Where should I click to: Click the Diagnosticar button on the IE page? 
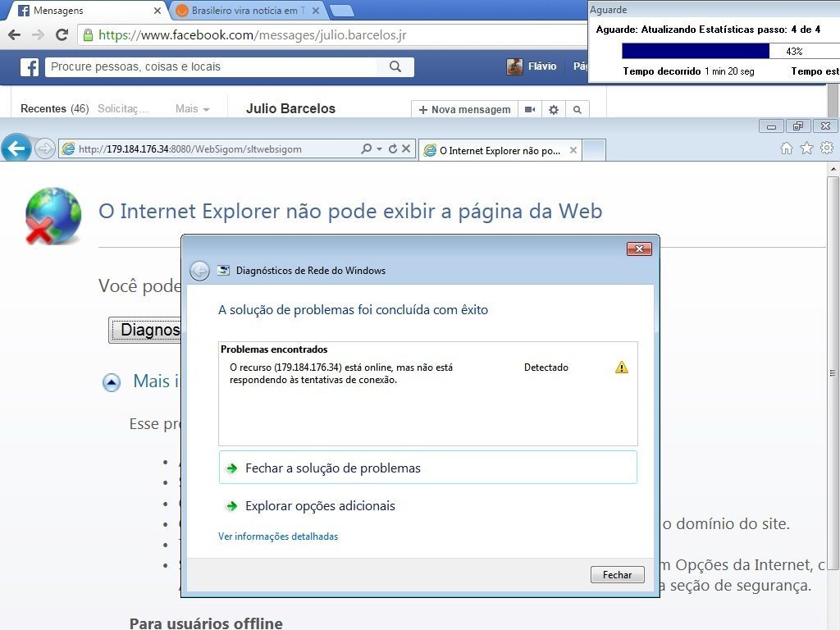coord(145,330)
